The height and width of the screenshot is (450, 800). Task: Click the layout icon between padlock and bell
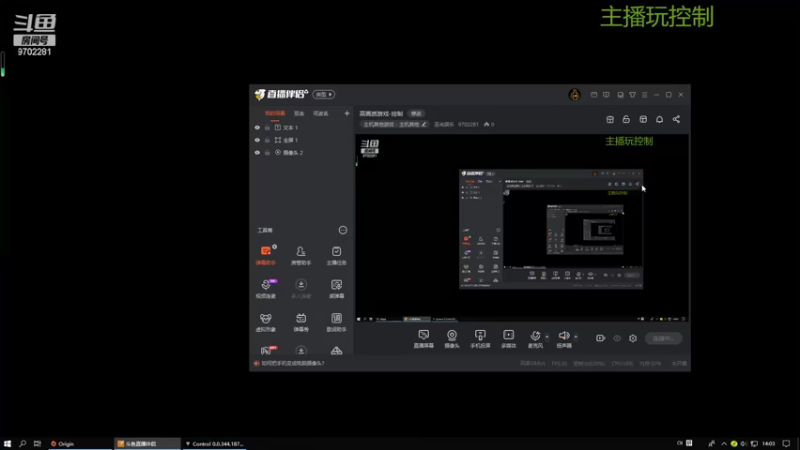(x=643, y=119)
